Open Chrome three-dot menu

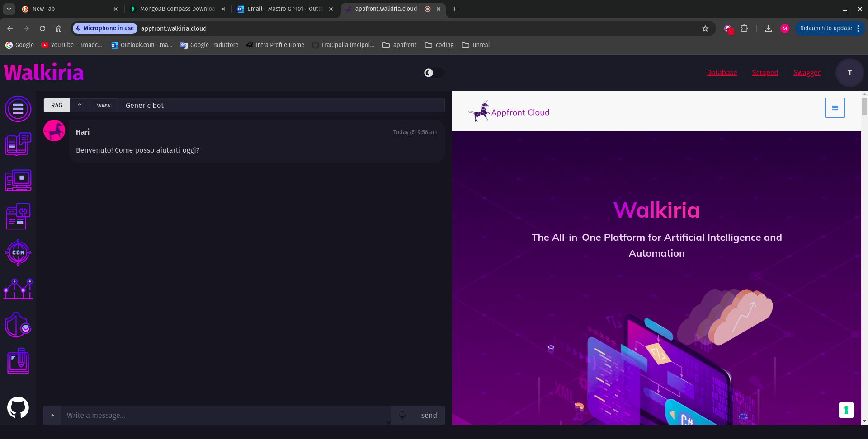(x=858, y=28)
